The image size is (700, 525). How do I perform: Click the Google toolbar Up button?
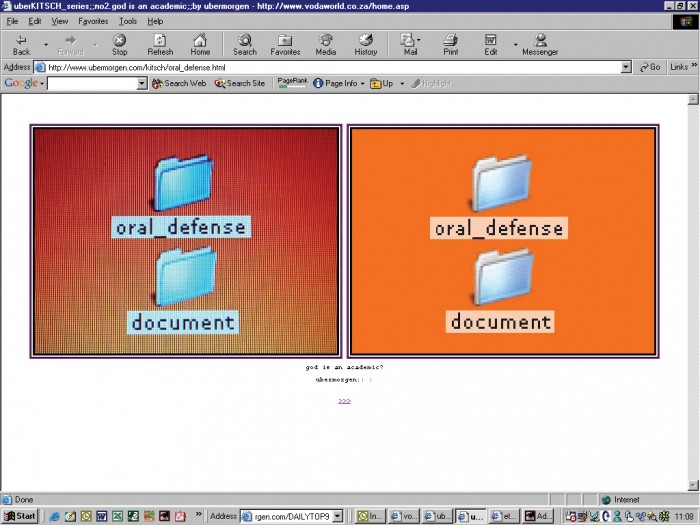(x=382, y=83)
